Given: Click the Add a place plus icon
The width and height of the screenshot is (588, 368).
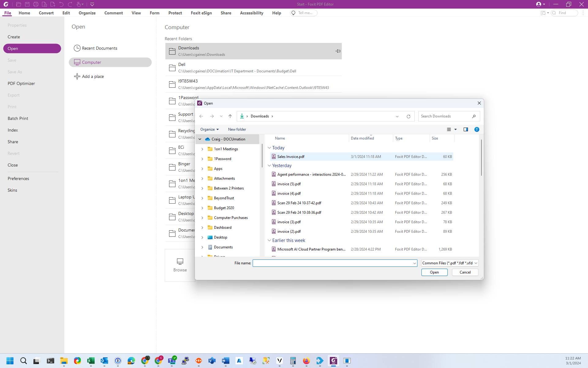Looking at the screenshot, I should (77, 76).
